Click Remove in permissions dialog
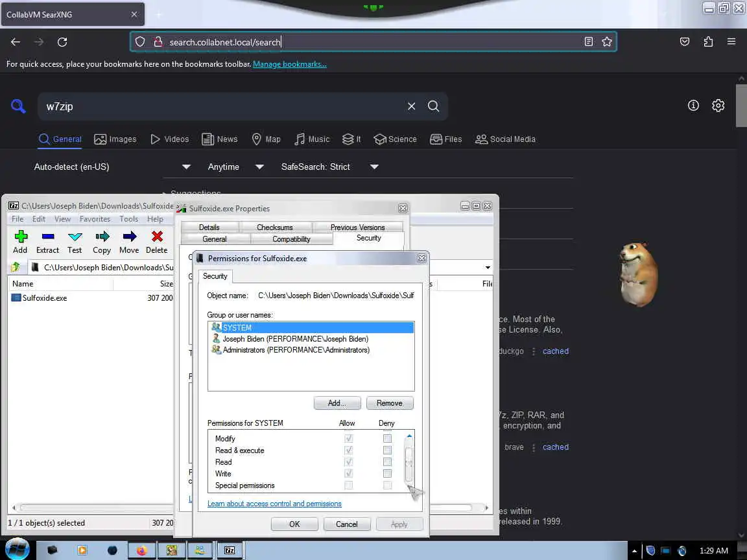Viewport: 747px width, 560px height. pyautogui.click(x=390, y=403)
